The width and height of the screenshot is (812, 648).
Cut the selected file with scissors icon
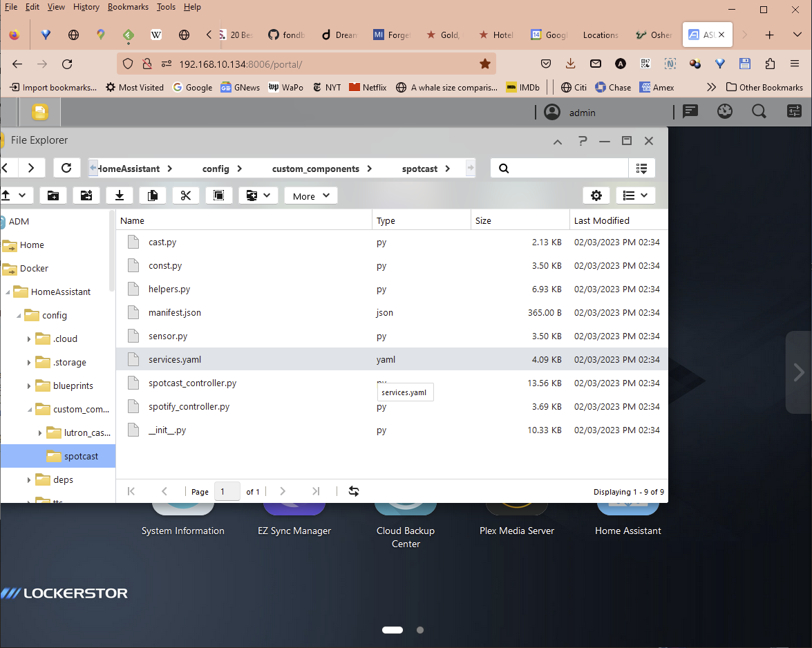pyautogui.click(x=186, y=196)
